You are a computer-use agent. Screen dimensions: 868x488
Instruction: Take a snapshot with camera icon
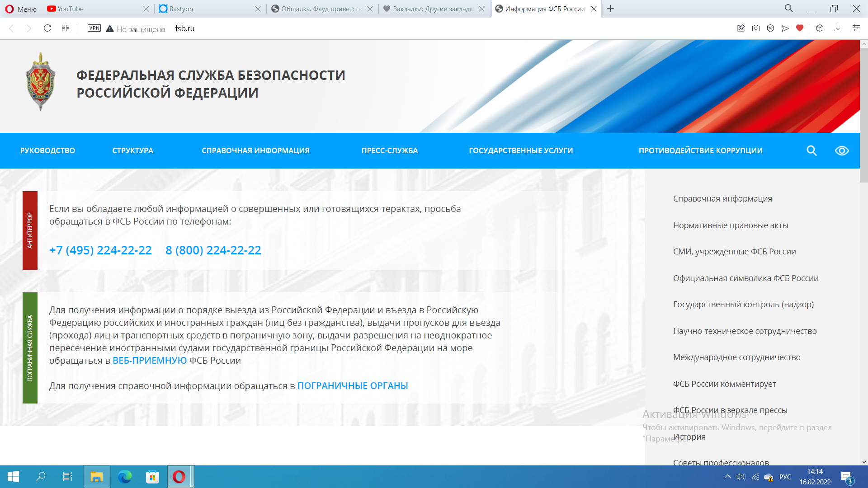pyautogui.click(x=756, y=28)
